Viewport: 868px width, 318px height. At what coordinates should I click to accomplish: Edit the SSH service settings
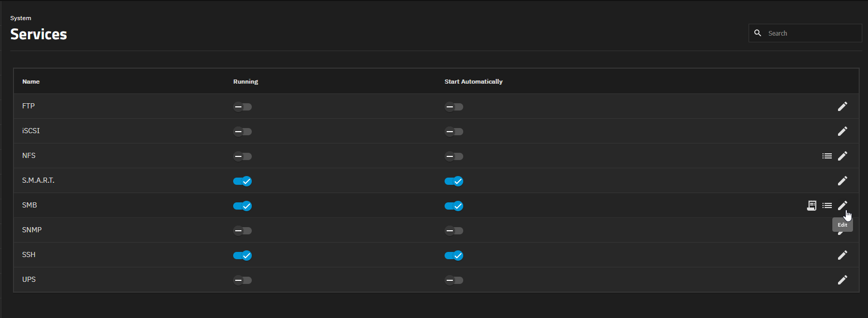(842, 255)
